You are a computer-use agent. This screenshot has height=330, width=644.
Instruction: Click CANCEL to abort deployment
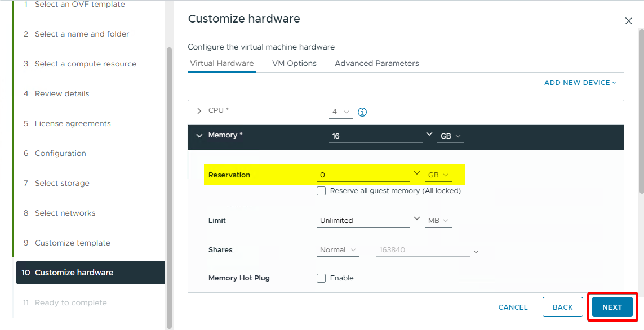pyautogui.click(x=513, y=307)
